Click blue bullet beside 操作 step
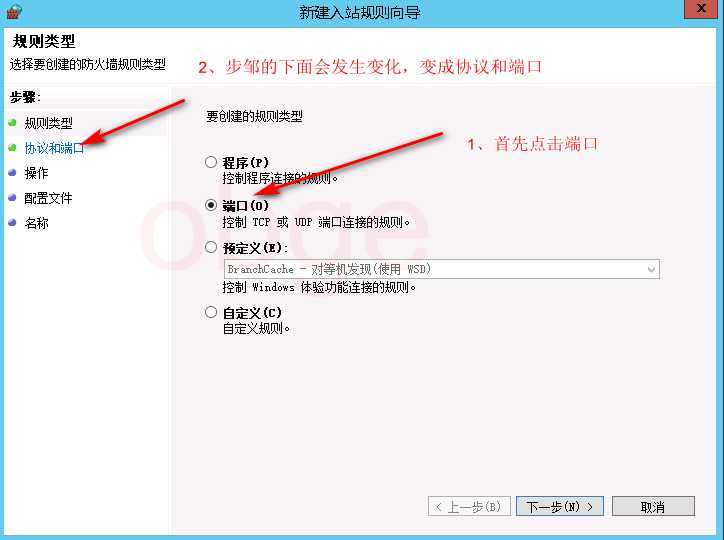The height and width of the screenshot is (540, 724). coord(12,173)
